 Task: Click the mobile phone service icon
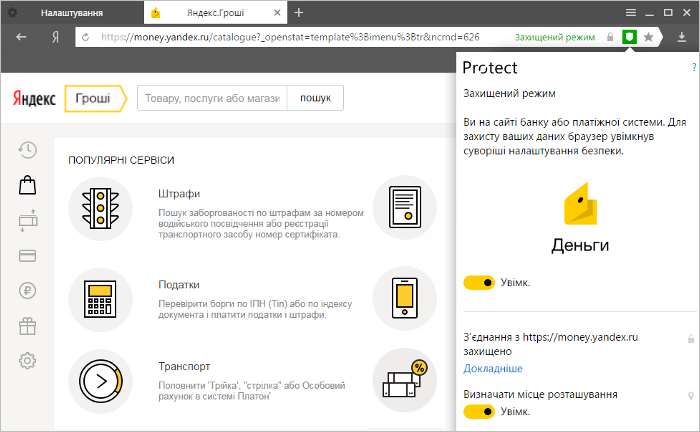point(404,298)
